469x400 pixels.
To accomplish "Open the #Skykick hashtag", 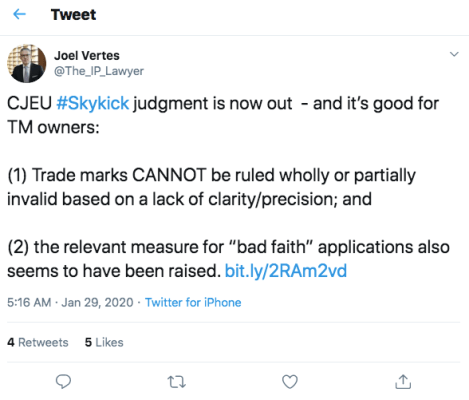I will pos(93,103).
